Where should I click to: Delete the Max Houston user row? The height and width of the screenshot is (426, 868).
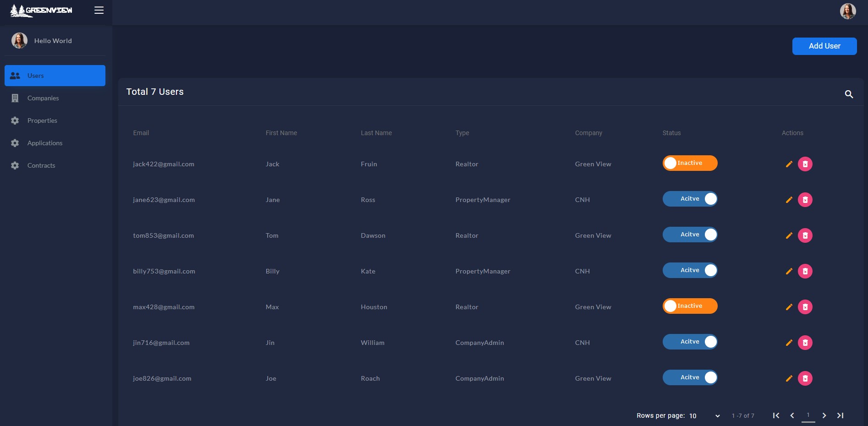tap(805, 307)
